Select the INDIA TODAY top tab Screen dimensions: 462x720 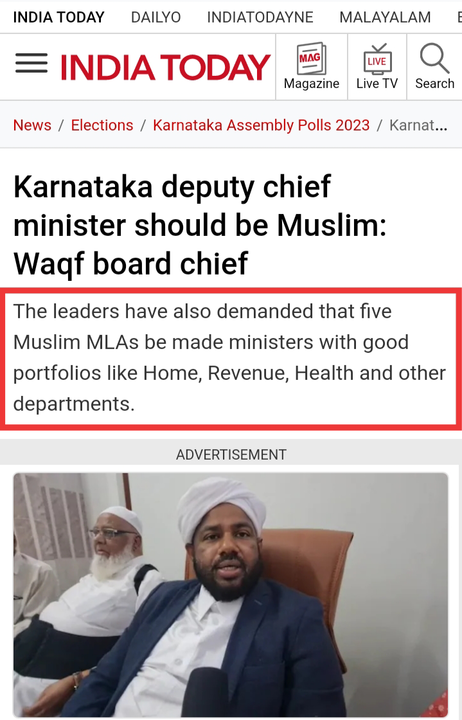pyautogui.click(x=59, y=17)
